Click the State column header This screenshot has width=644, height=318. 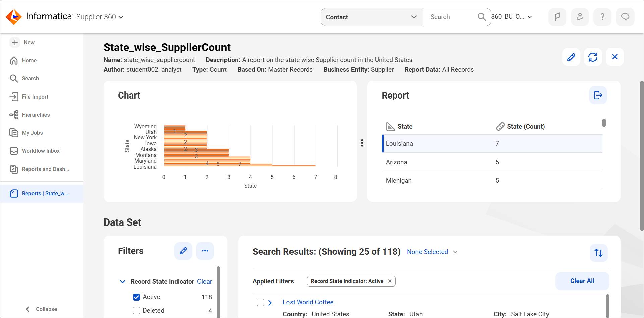(x=405, y=126)
